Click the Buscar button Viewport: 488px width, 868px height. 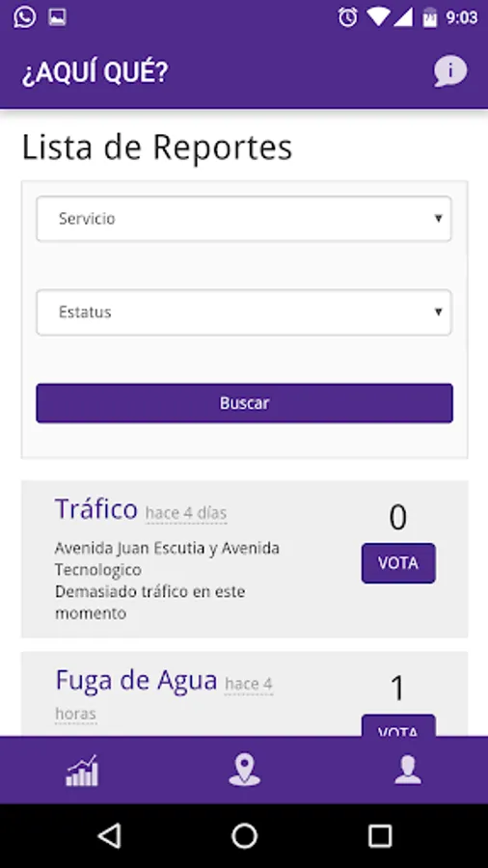pyautogui.click(x=245, y=403)
